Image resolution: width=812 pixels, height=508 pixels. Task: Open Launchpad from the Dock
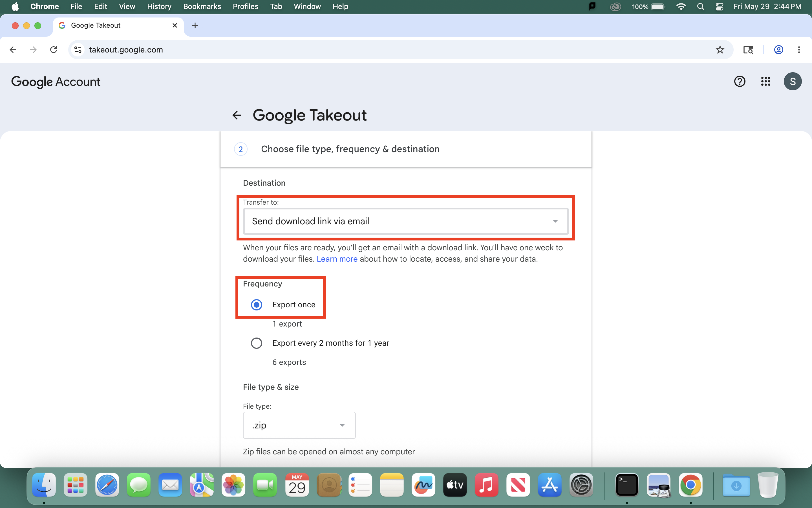(x=76, y=485)
